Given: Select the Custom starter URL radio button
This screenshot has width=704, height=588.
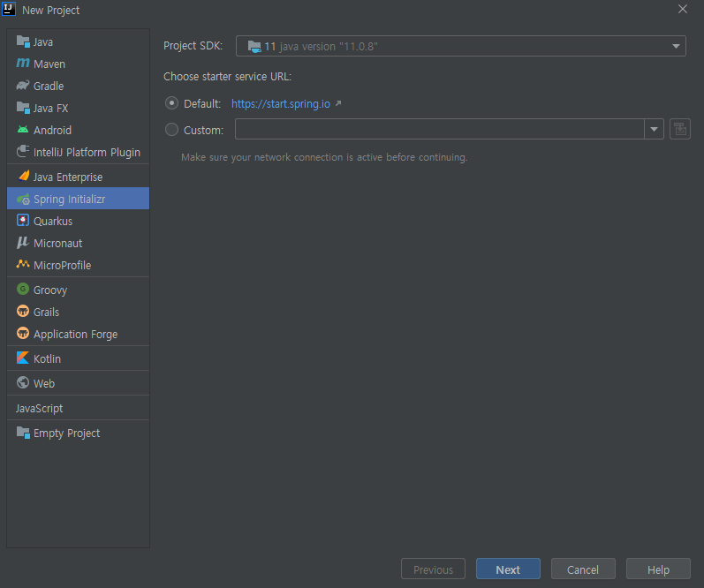Looking at the screenshot, I should coord(171,130).
